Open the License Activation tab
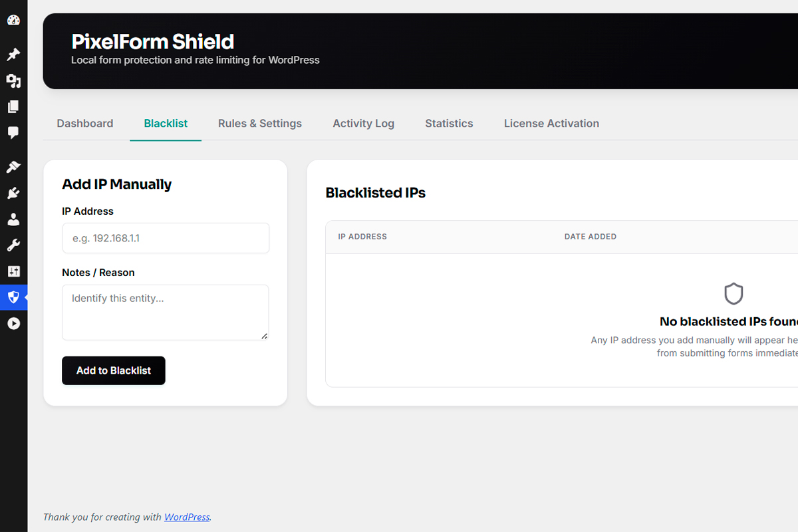Screen dimensions: 798x532 click(x=551, y=123)
